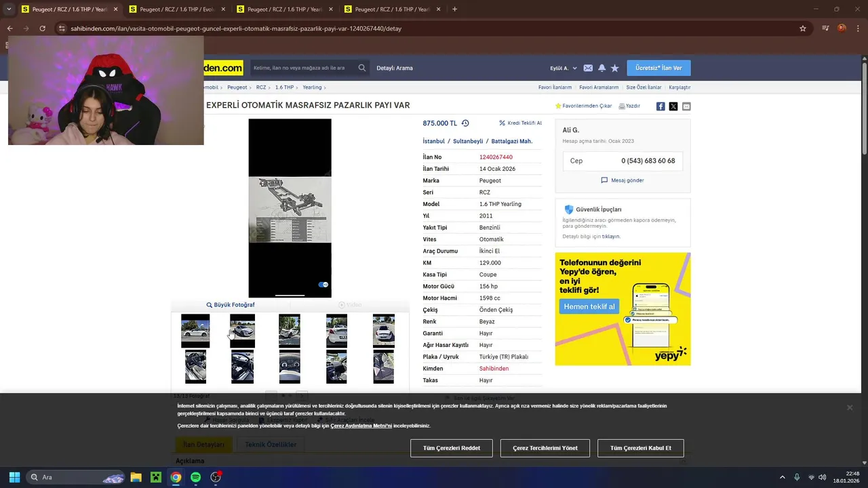Click Windows taskbar Ara search box
868x488 pixels.
(75, 477)
